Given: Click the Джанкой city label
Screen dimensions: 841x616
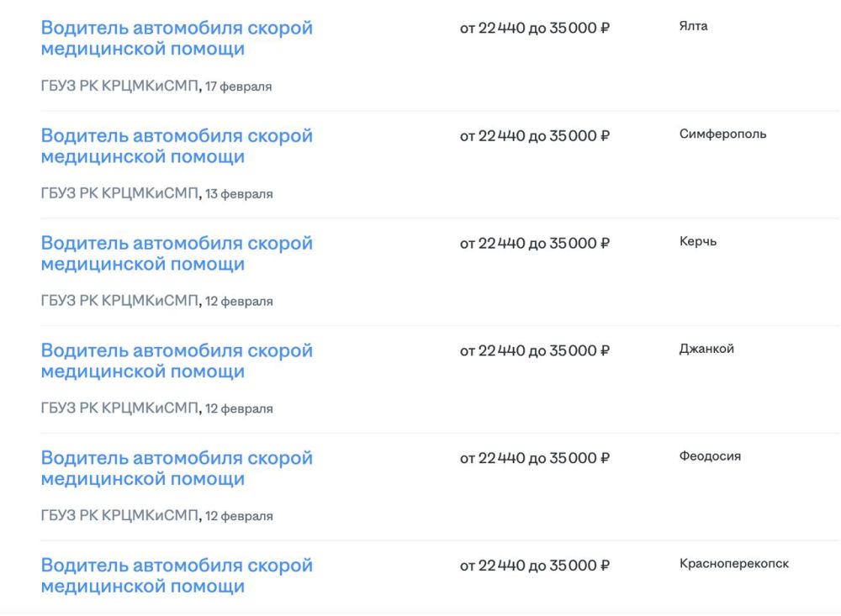Looking at the screenshot, I should point(706,349).
